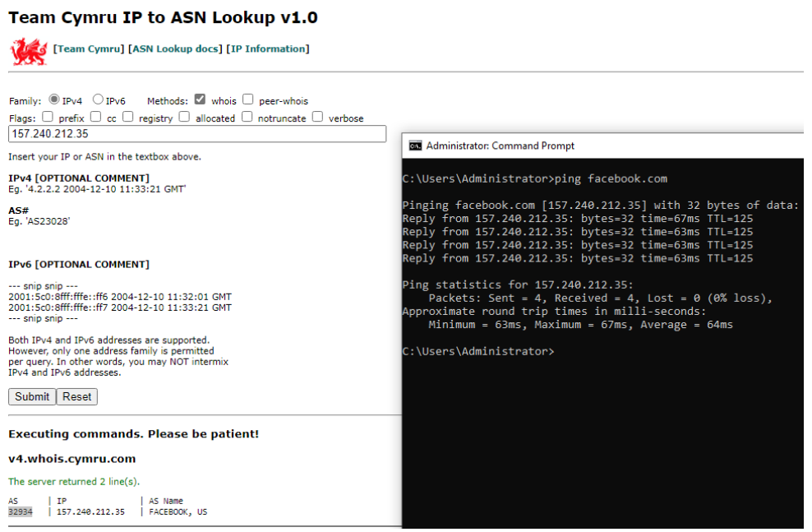Click the IP address text box

pos(197,134)
